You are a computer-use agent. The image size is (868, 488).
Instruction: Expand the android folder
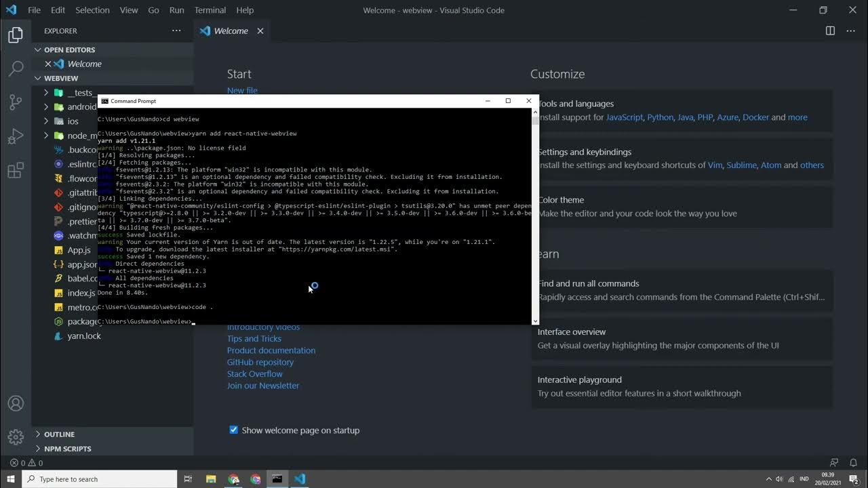point(46,107)
